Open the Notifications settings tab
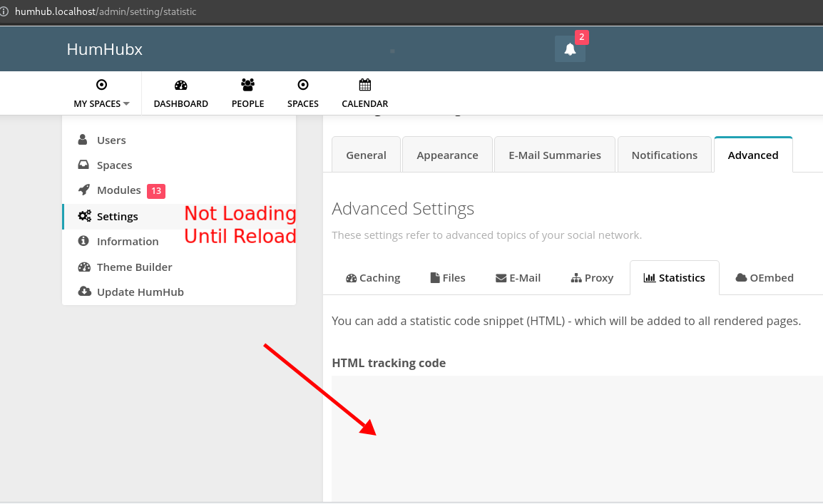The image size is (823, 504). pyautogui.click(x=664, y=154)
